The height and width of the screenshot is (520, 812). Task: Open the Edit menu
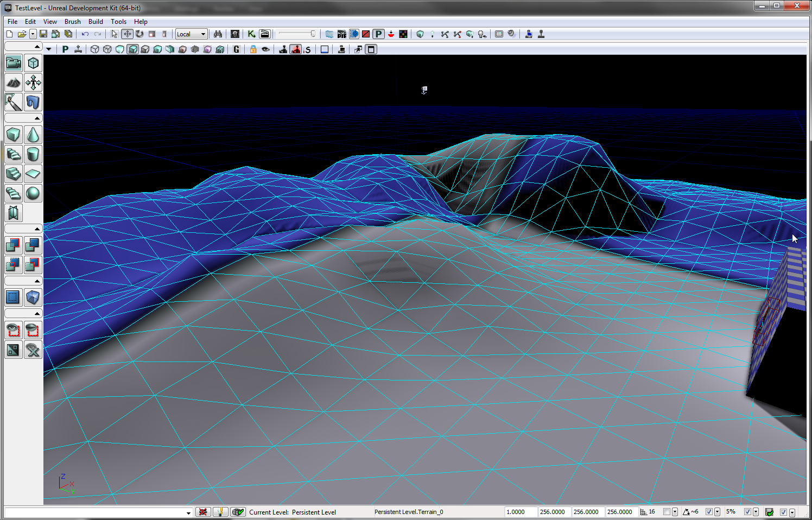[x=30, y=22]
